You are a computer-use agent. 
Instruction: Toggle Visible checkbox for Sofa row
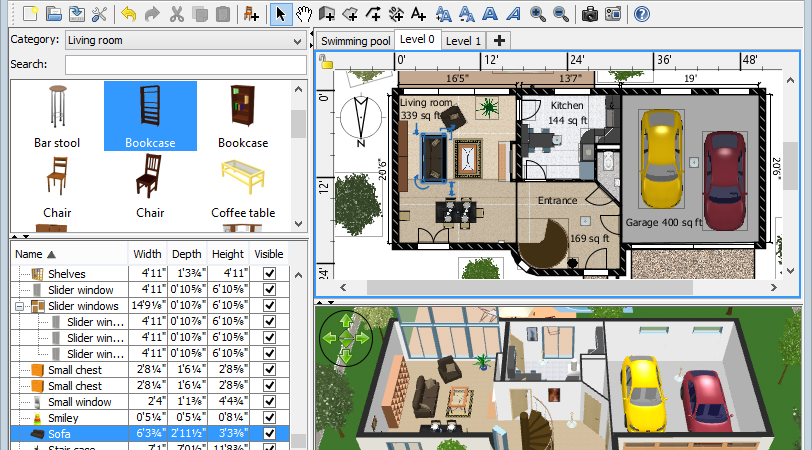(x=269, y=433)
